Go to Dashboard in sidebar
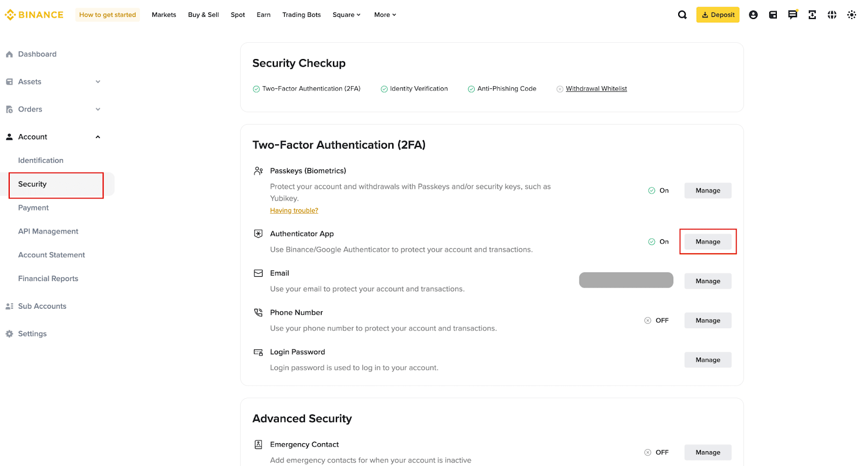Screen dimensions: 868x466 point(37,54)
